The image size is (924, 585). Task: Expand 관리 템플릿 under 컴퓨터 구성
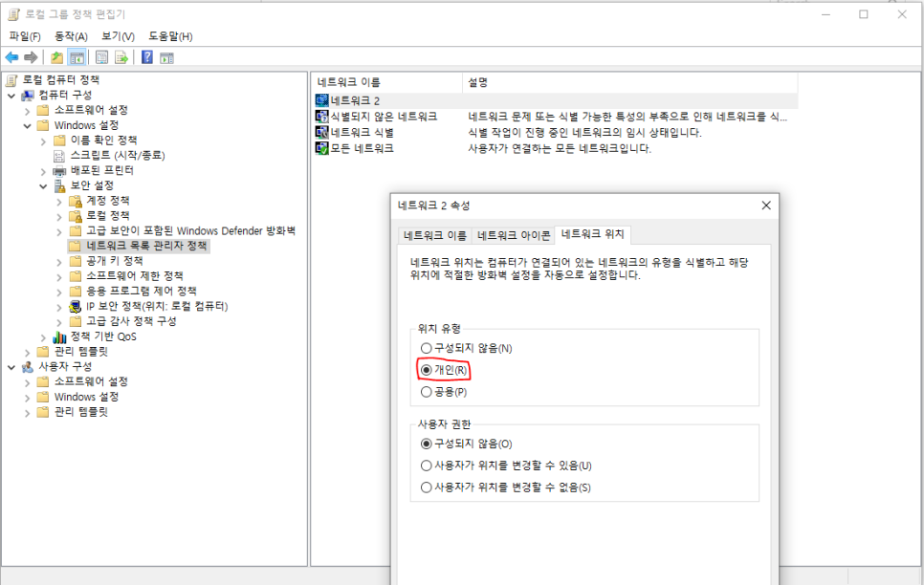(x=27, y=353)
